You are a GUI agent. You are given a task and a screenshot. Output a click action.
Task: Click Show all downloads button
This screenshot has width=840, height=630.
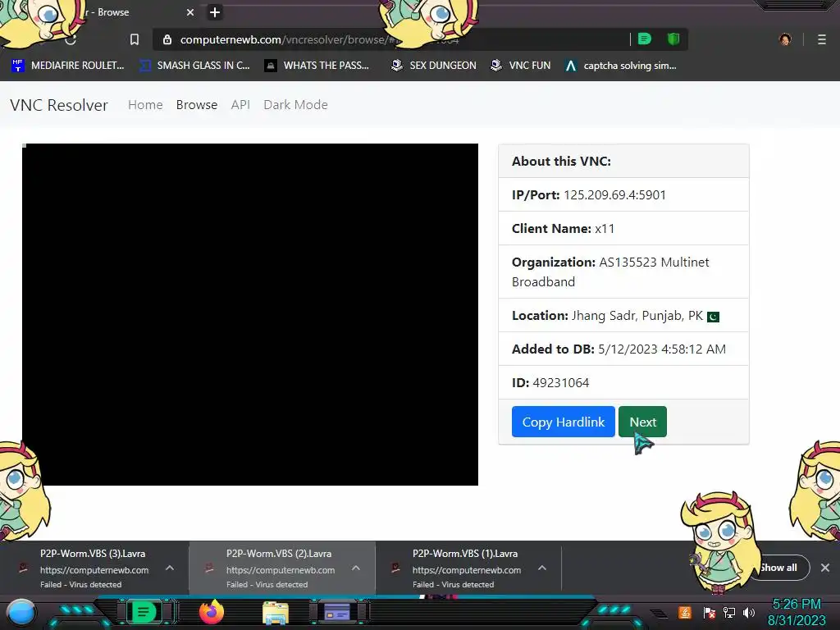click(x=779, y=568)
